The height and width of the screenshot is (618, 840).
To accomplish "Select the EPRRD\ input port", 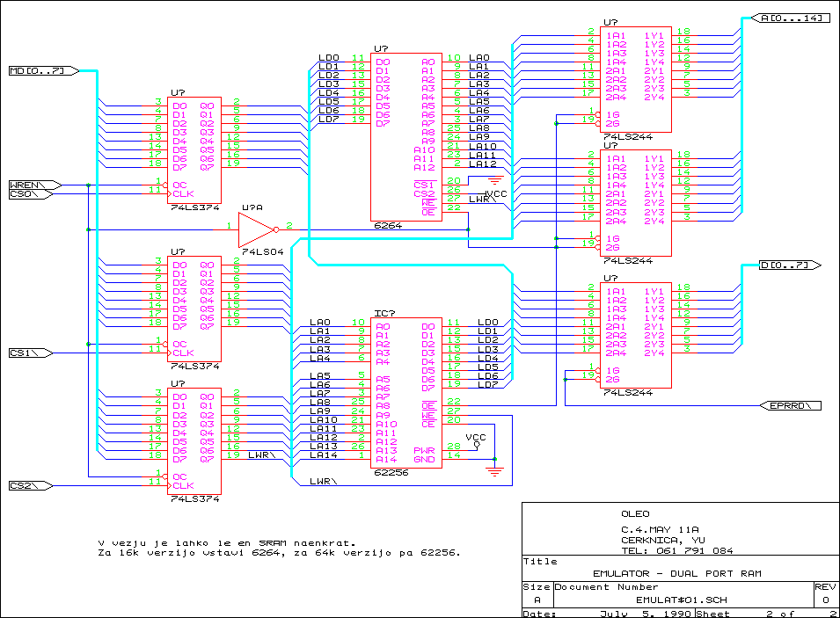I will tap(790, 406).
